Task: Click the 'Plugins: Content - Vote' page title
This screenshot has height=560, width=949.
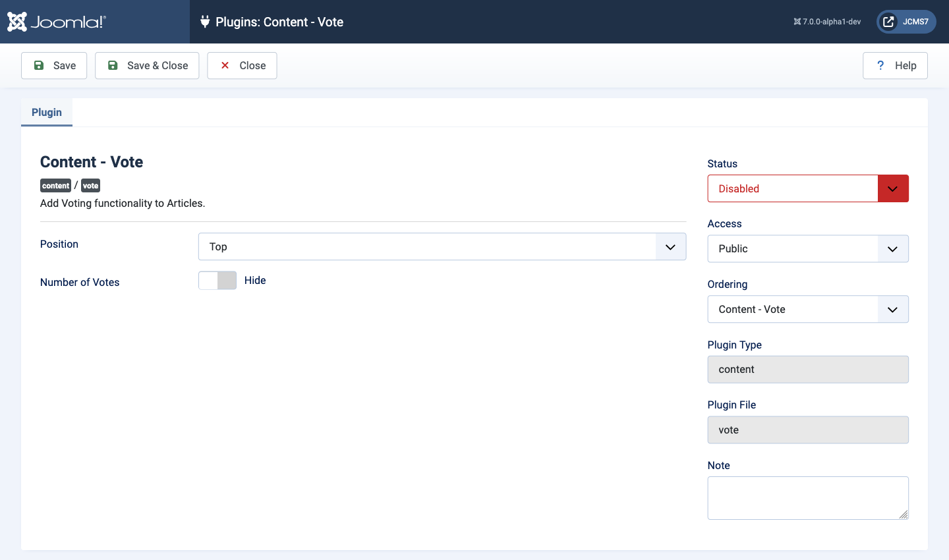Action: 279,22
